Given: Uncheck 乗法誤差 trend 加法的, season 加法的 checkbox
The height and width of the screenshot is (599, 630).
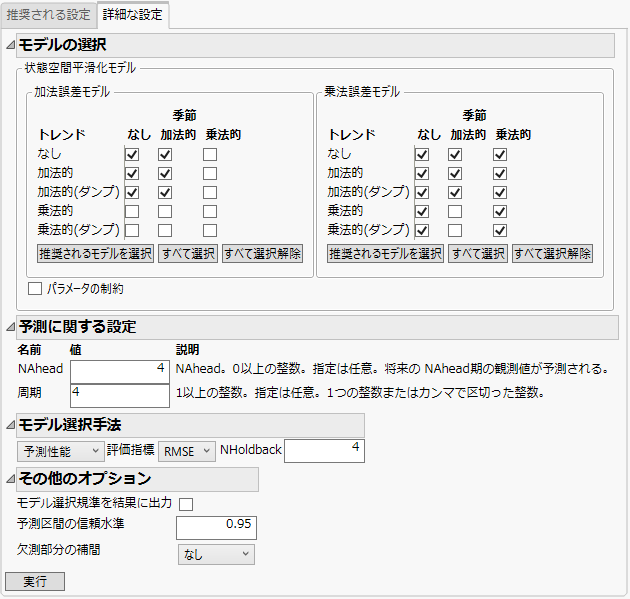Looking at the screenshot, I should [x=455, y=174].
